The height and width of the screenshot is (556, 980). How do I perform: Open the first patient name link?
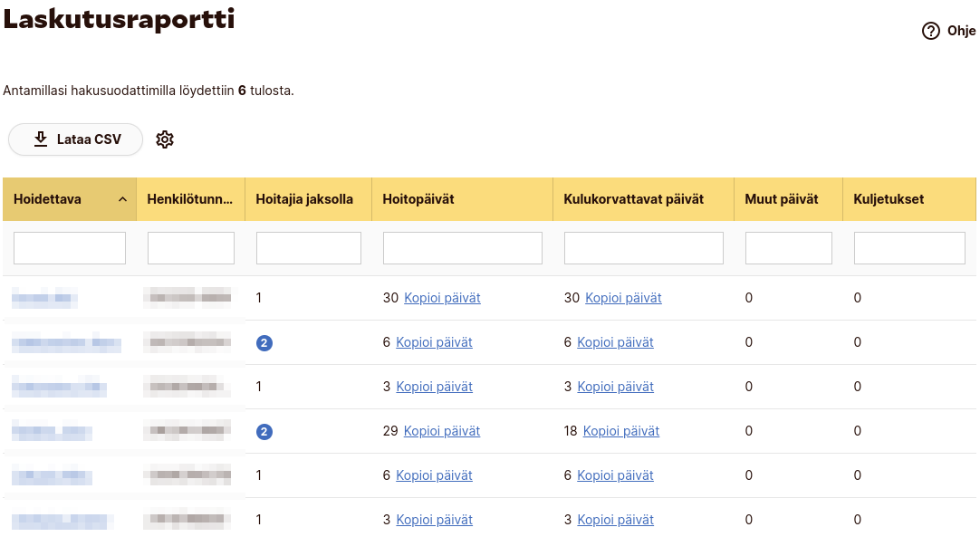click(x=45, y=297)
